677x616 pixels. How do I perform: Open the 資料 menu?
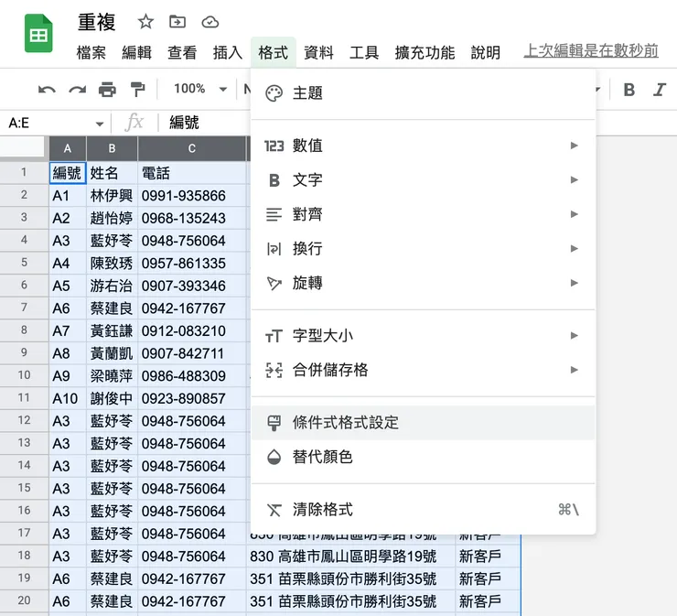coord(318,52)
